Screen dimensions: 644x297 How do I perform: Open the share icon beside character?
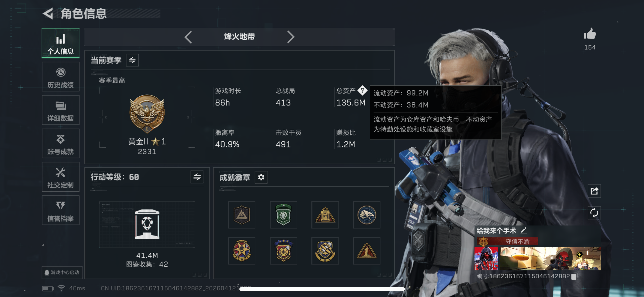coord(594,191)
